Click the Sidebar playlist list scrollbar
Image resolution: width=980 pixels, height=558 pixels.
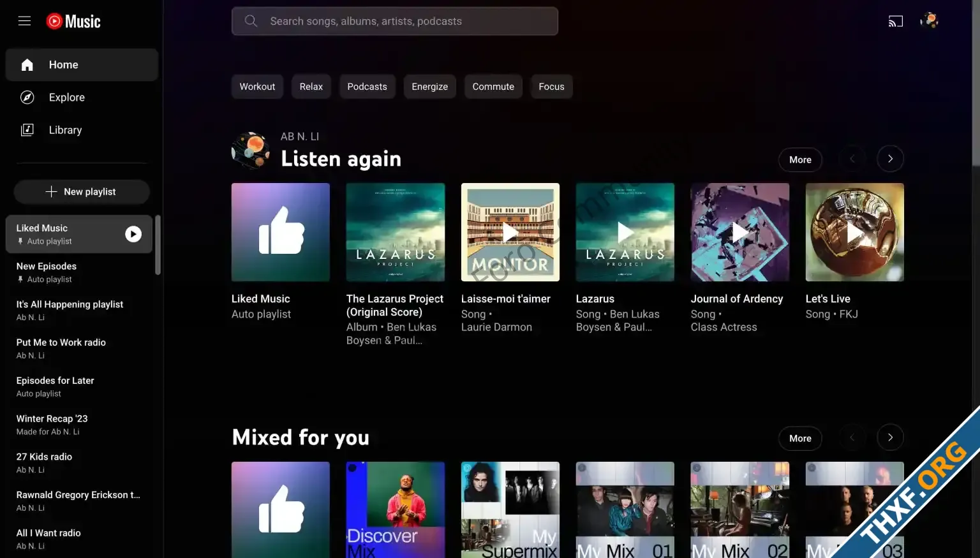158,245
